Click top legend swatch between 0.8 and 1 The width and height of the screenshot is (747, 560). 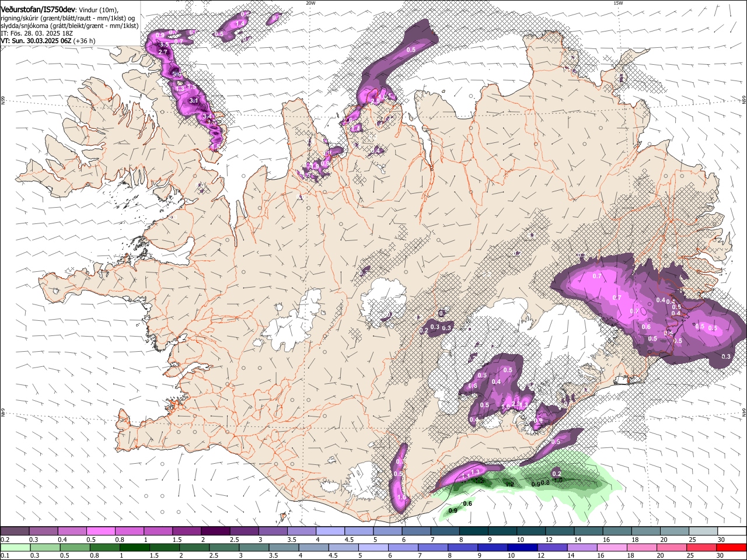(x=129, y=531)
